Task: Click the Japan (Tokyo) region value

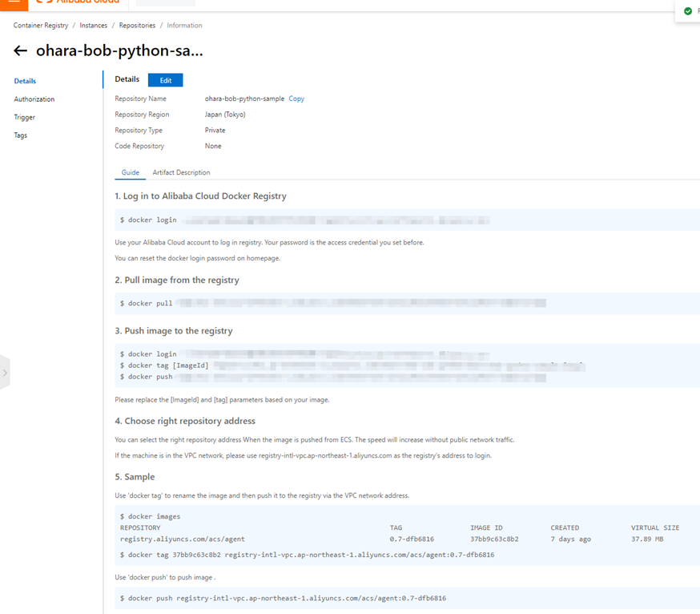Action: coord(225,115)
